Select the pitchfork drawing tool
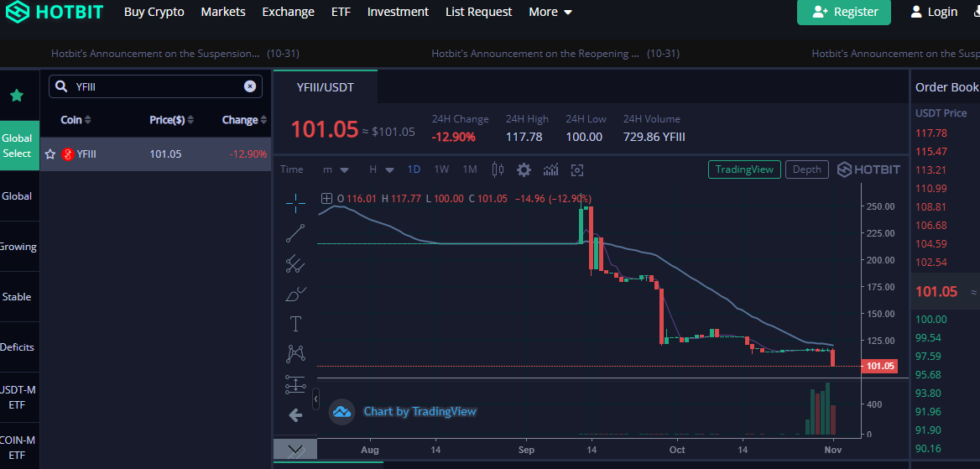The height and width of the screenshot is (469, 980). [295, 264]
